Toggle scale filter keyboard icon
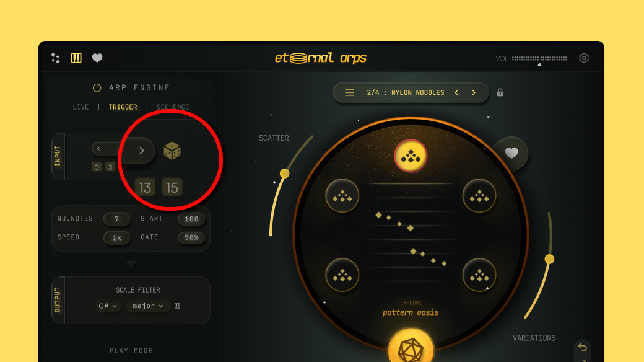 [178, 306]
